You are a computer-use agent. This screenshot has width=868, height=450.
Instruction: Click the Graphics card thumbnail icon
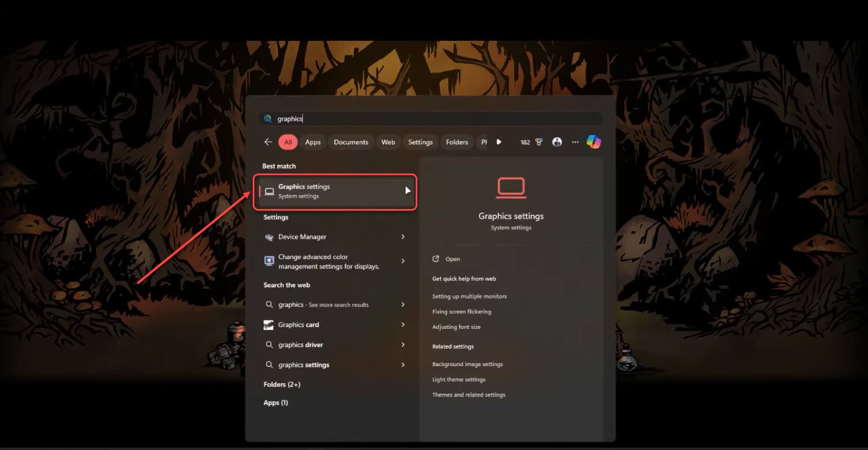tap(268, 325)
